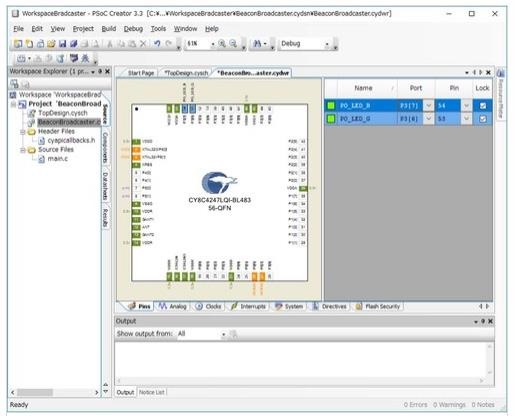The width and height of the screenshot is (515, 416).
Task: Pin the Workspace Explorer panel
Action: [x=100, y=71]
